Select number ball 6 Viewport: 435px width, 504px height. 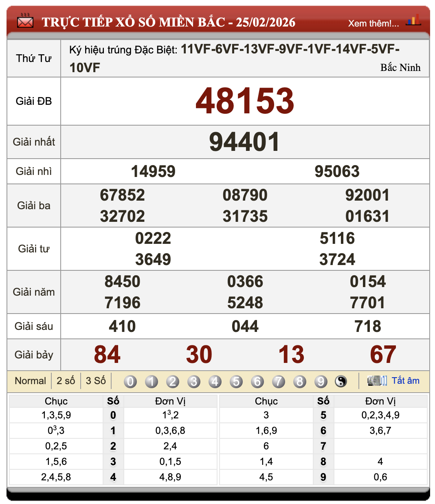257,381
